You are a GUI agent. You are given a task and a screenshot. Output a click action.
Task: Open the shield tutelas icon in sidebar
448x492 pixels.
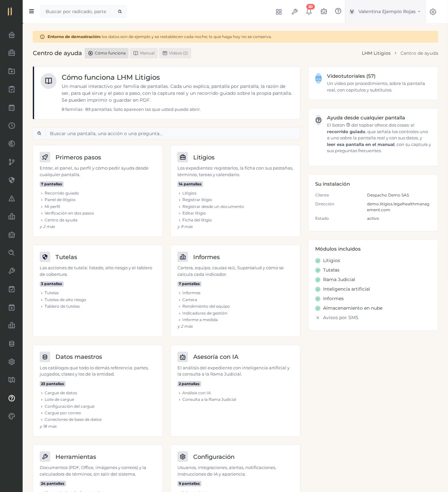pyautogui.click(x=11, y=180)
